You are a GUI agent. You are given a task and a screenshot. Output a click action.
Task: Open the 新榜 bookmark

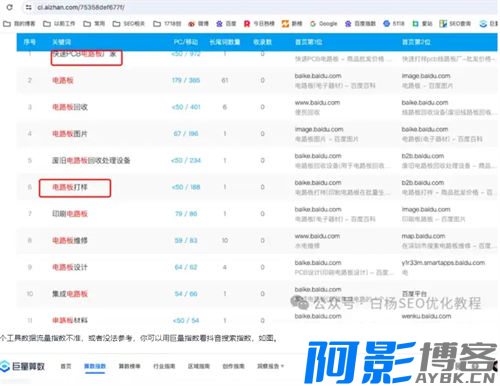tap(292, 24)
